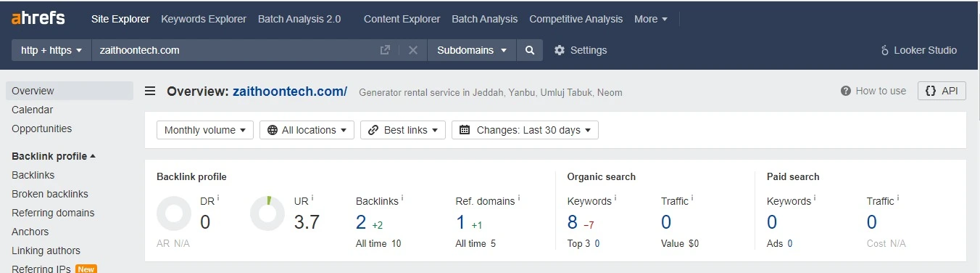Open the API button
Viewport: 980px width, 273px height.
tap(942, 91)
